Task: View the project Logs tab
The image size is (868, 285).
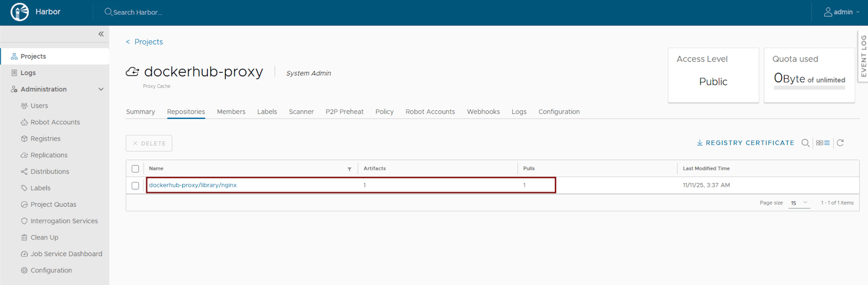Action: tap(519, 112)
